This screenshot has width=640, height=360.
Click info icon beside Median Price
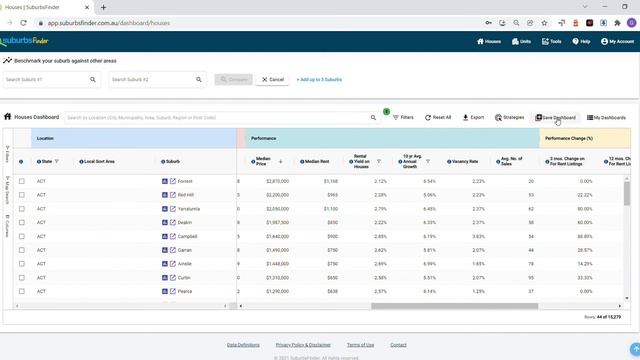click(x=253, y=162)
